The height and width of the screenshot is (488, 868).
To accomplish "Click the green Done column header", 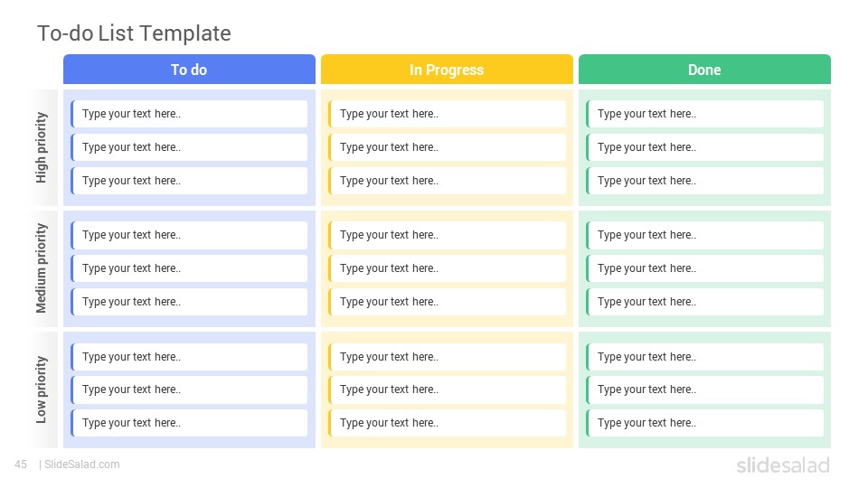I will (704, 70).
